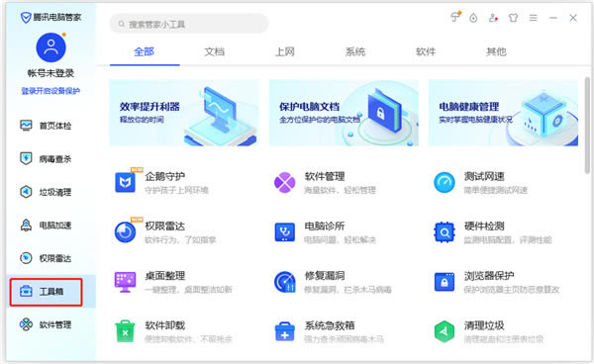The height and width of the screenshot is (364, 594).
Task: Open the 企鹅守护 tool icon
Action: (126, 182)
